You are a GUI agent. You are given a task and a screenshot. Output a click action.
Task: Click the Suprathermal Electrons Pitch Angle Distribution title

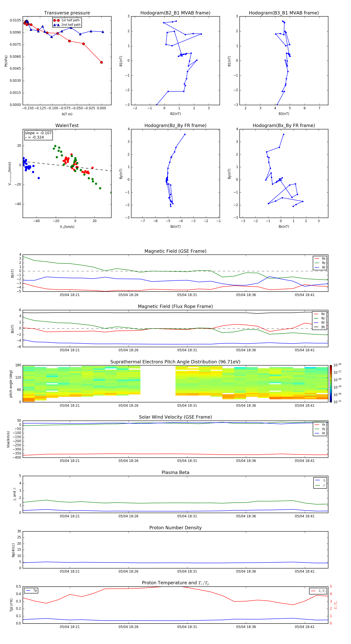click(175, 362)
